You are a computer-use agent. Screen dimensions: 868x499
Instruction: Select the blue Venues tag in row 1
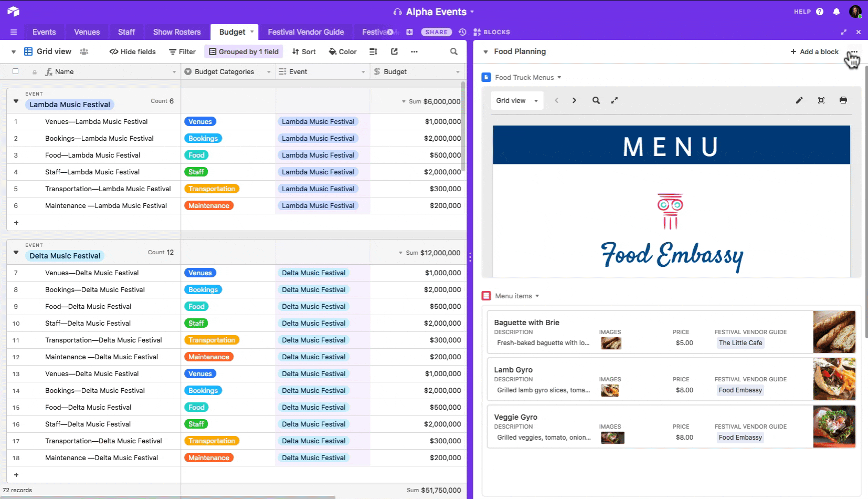[x=200, y=121]
